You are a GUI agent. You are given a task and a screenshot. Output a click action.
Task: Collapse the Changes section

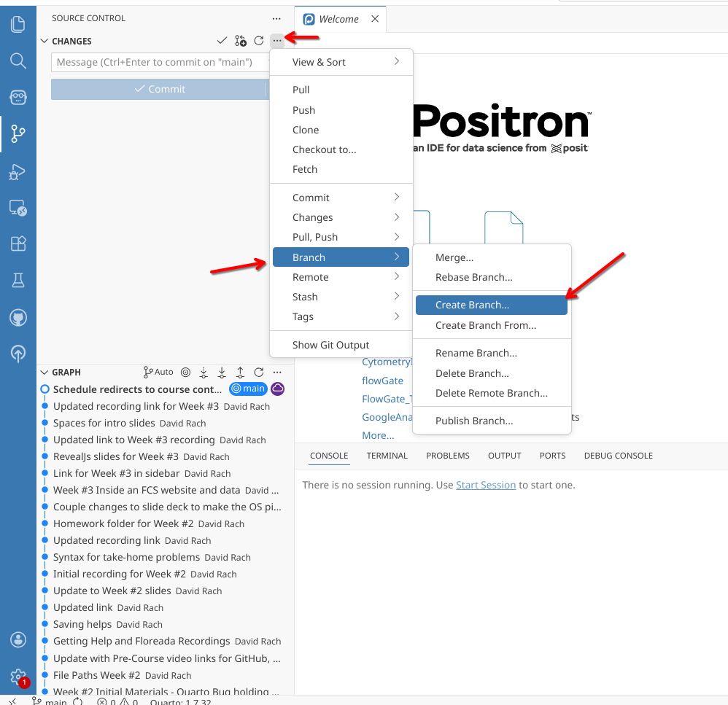pyautogui.click(x=44, y=42)
